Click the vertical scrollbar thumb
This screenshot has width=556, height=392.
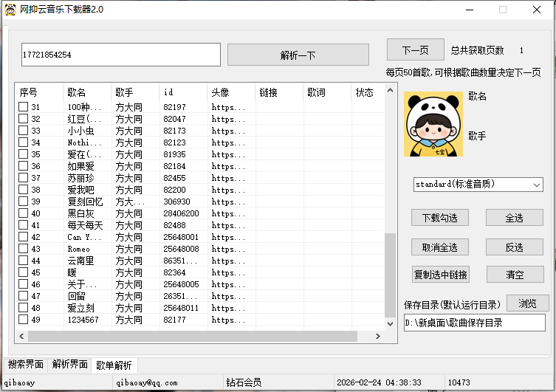[390, 275]
